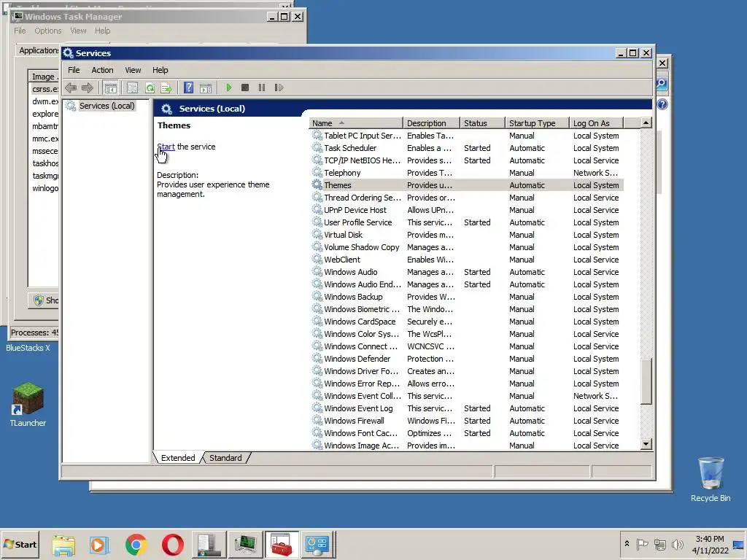This screenshot has width=747, height=560.
Task: Refresh the services list via toolbar icon
Action: tap(150, 87)
